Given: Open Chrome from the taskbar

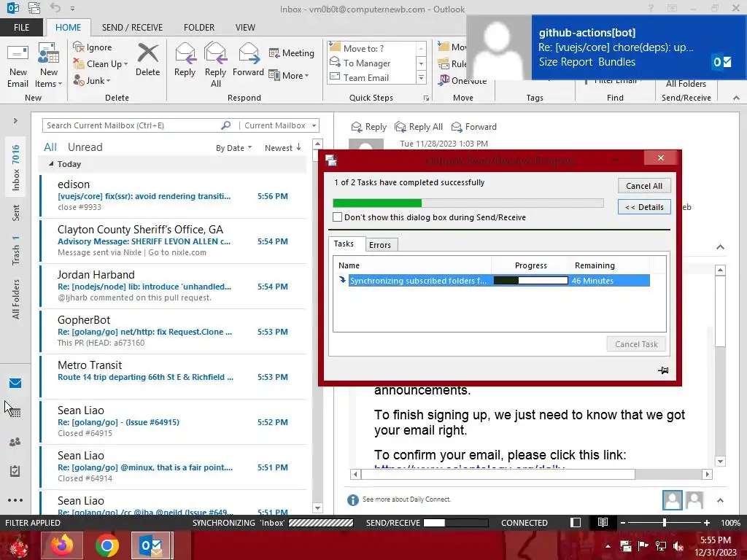Looking at the screenshot, I should [107, 545].
